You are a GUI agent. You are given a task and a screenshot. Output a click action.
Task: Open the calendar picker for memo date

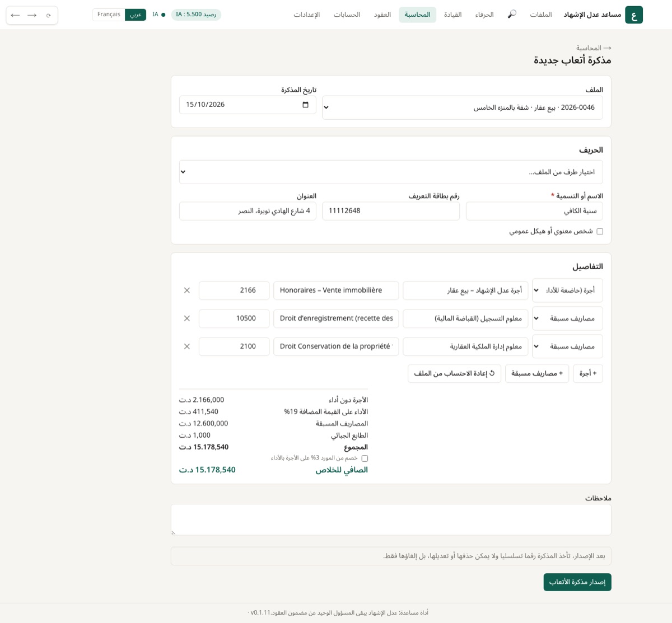(x=305, y=105)
